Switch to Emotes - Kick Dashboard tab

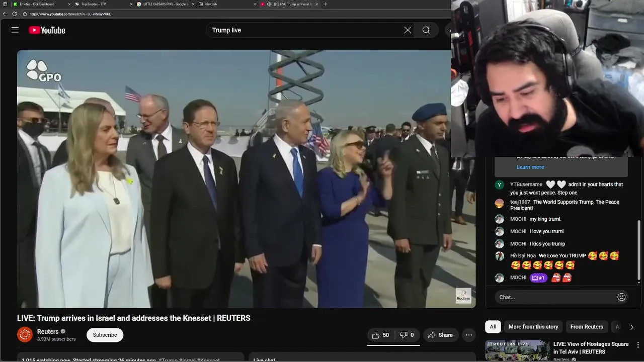click(42, 4)
